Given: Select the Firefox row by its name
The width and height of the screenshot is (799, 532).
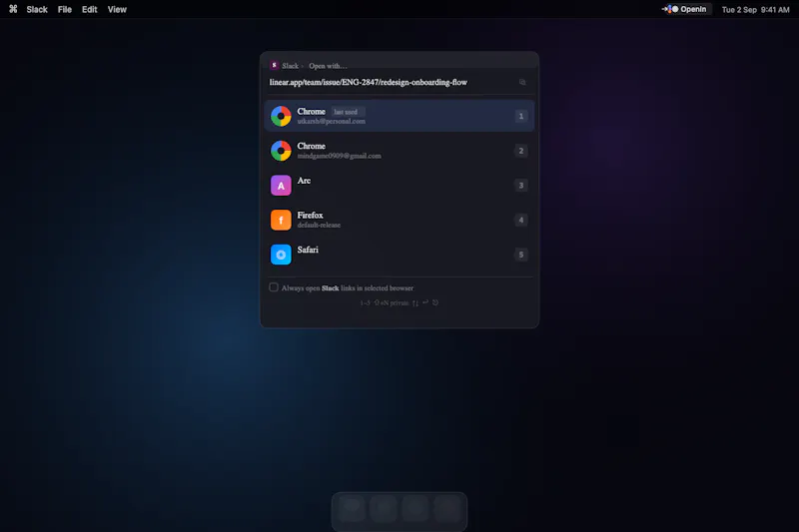Looking at the screenshot, I should (310, 215).
